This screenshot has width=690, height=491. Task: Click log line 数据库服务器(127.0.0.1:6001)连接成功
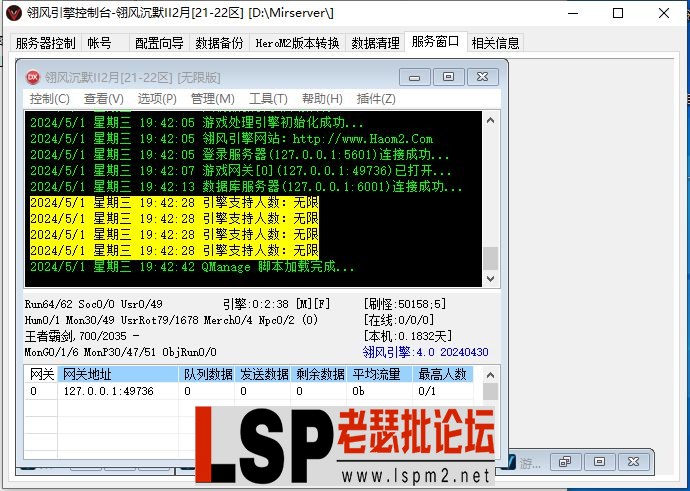coord(246,187)
